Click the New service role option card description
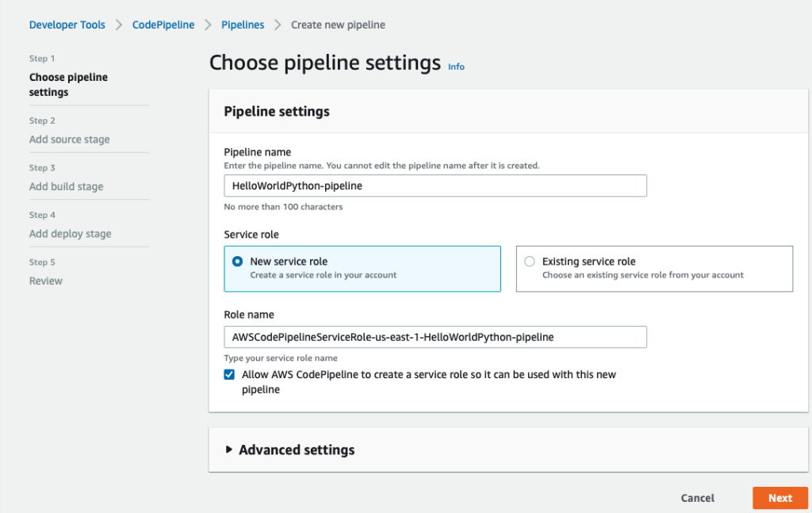812x513 pixels. tap(324, 275)
